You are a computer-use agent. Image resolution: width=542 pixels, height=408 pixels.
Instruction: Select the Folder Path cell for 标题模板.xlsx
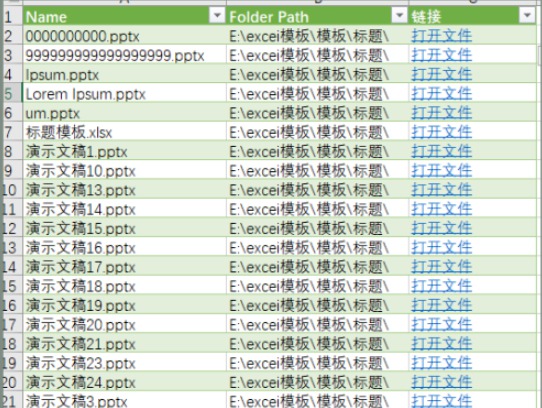(x=317, y=132)
